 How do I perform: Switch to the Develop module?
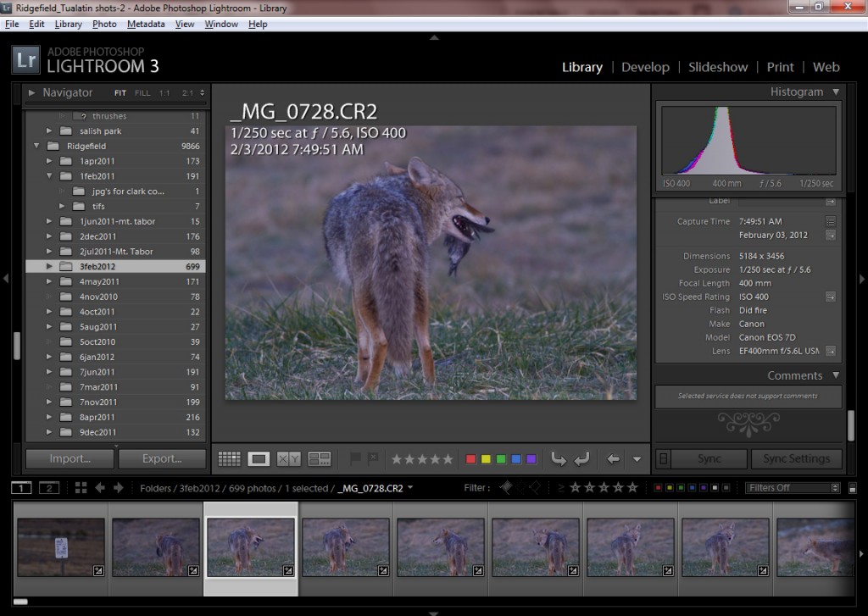click(x=645, y=67)
